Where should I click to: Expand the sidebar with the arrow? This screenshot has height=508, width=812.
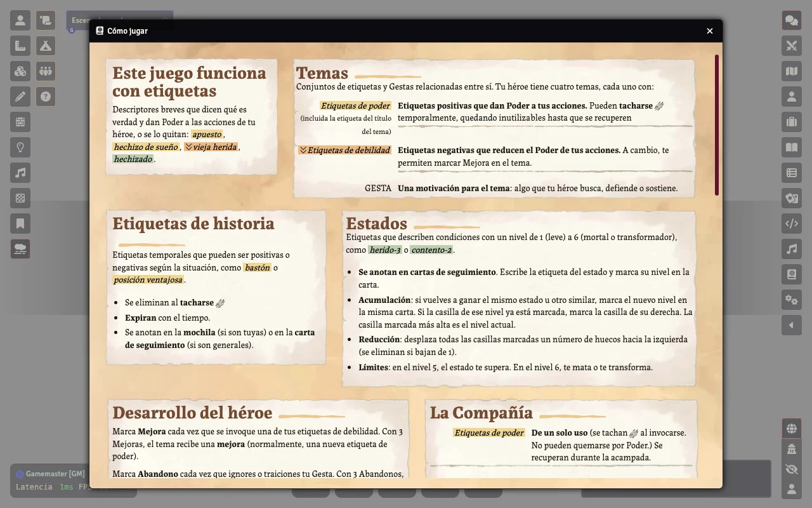(792, 325)
